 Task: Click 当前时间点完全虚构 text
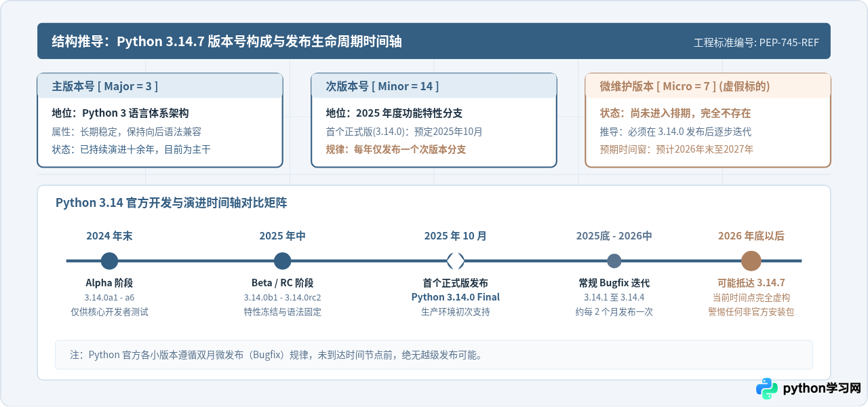[751, 298]
